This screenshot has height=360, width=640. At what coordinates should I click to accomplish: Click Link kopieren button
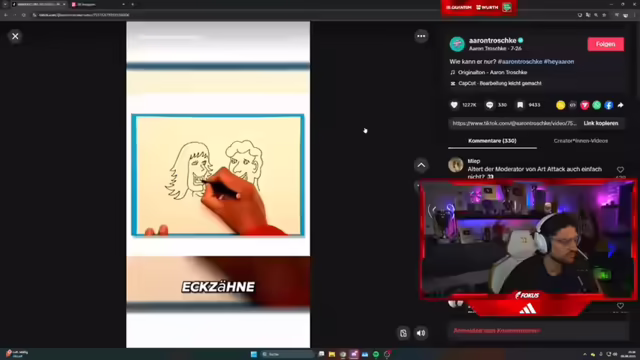tap(600, 123)
